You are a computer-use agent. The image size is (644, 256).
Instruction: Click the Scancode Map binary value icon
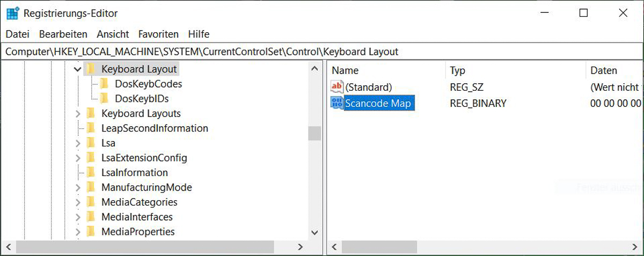coord(337,103)
